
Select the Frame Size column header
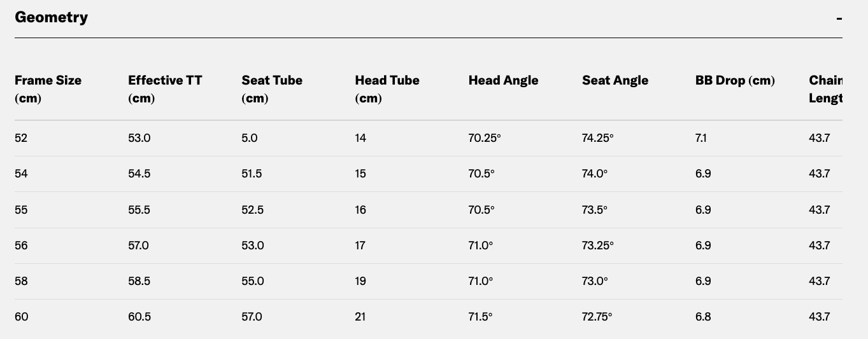[x=48, y=89]
